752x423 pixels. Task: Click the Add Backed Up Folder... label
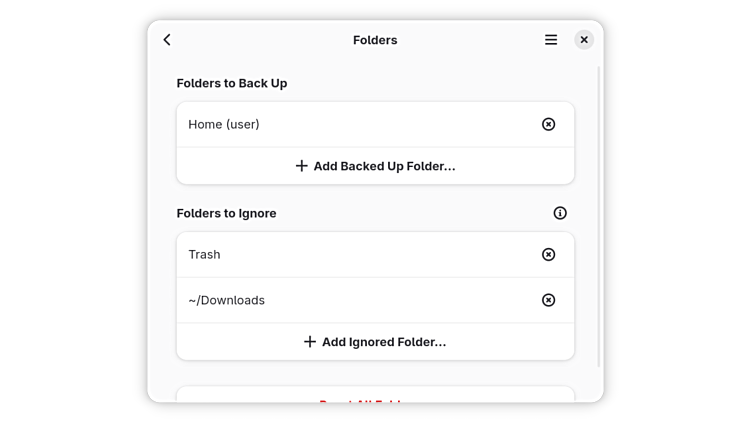tap(384, 166)
